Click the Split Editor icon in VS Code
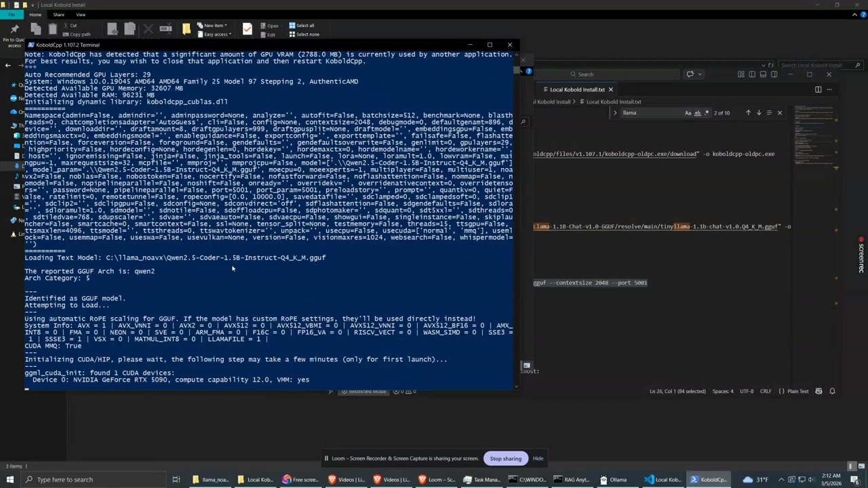 click(818, 89)
